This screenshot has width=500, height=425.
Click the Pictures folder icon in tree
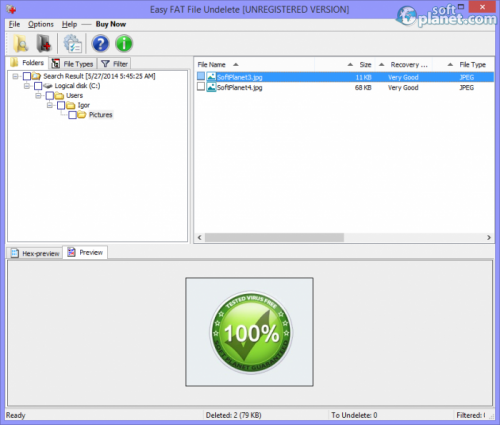82,115
